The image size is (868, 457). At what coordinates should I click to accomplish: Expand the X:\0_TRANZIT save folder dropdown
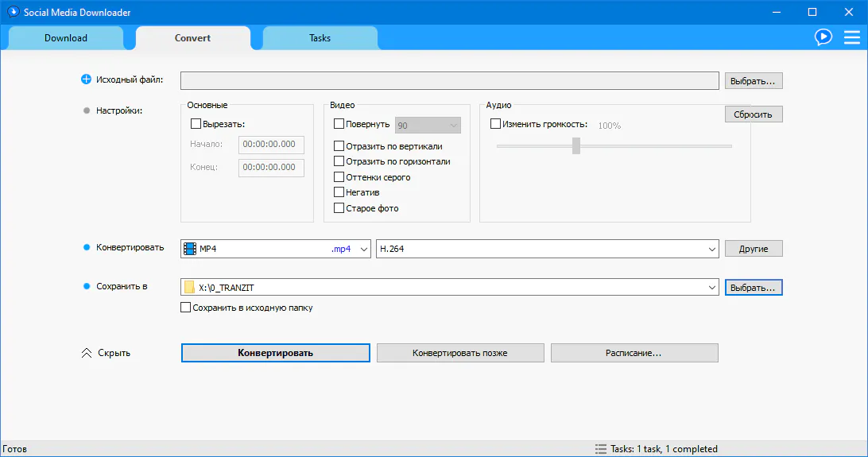tap(711, 287)
